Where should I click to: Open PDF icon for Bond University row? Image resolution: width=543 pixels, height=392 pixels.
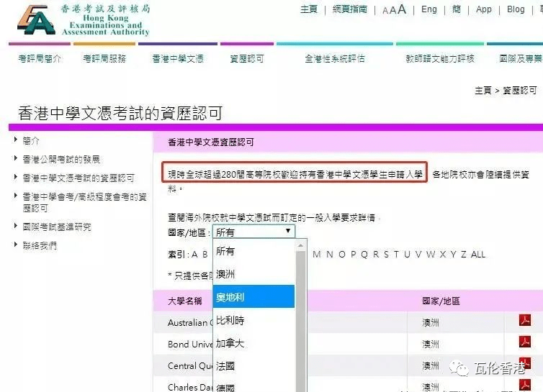pyautogui.click(x=525, y=343)
